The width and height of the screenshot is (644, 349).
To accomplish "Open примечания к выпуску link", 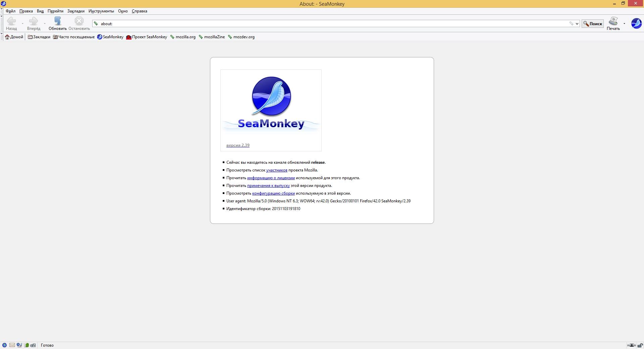I will [x=268, y=186].
